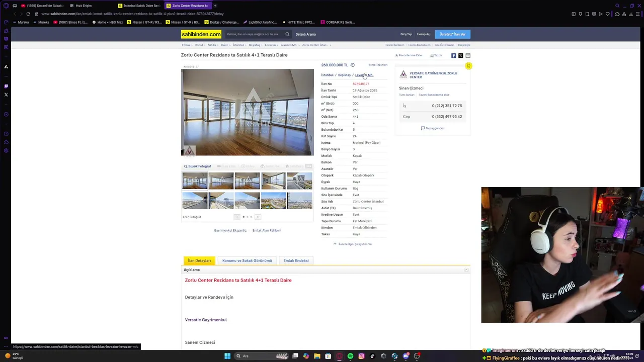644x362 pixels.
Task: Switch to Emlak Endeksi tab
Action: click(x=296, y=260)
